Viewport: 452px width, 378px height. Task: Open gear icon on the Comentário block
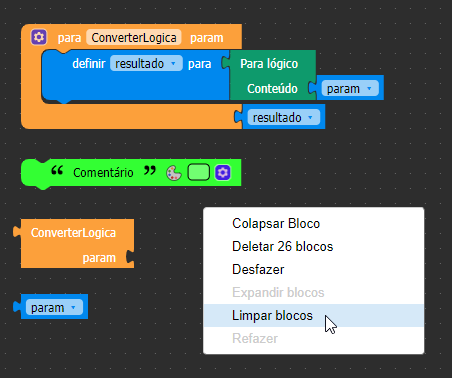point(223,172)
